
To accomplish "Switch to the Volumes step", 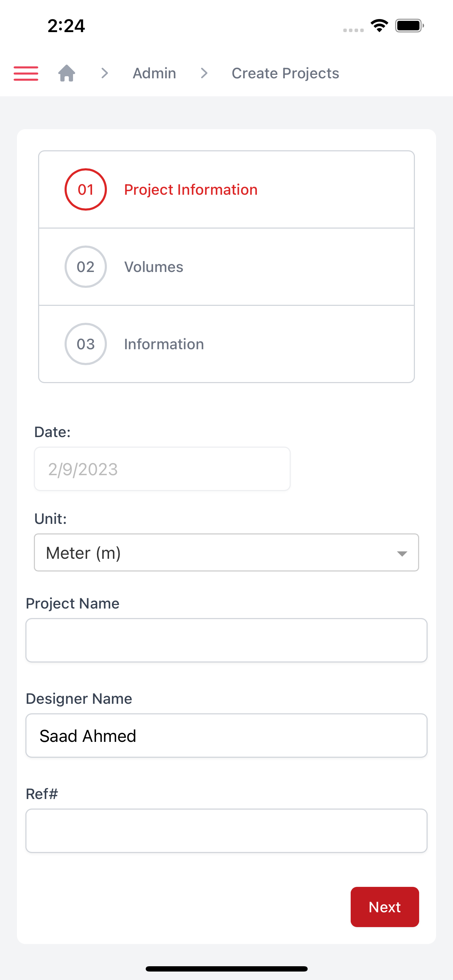I will point(226,267).
